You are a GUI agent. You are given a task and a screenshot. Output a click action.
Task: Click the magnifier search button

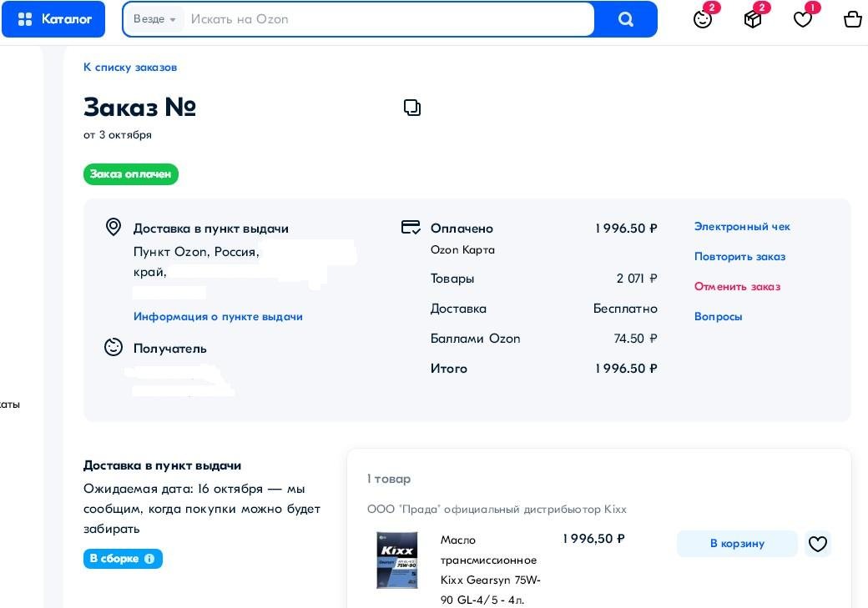[x=625, y=19]
